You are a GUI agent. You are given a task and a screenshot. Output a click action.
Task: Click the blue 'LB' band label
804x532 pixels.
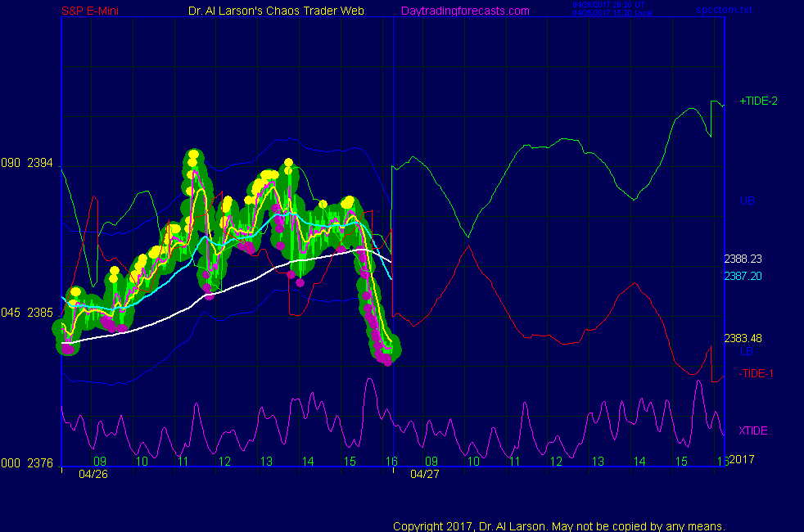tap(747, 352)
